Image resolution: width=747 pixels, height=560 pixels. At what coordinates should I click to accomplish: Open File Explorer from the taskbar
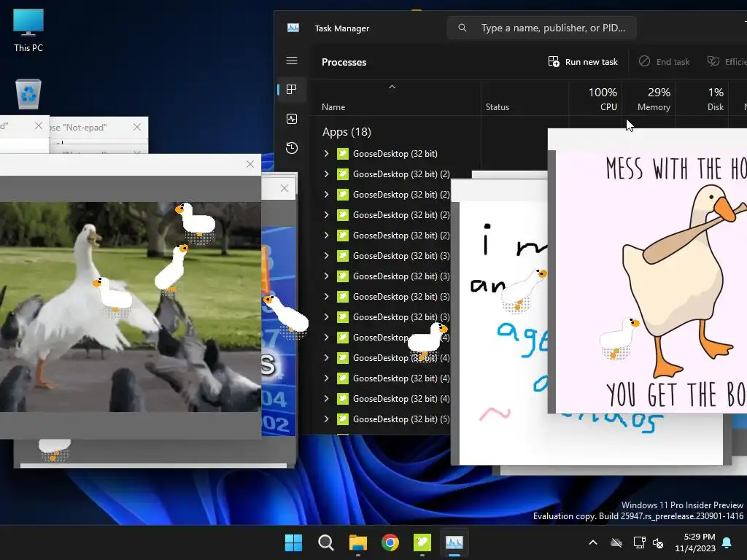coord(357,542)
